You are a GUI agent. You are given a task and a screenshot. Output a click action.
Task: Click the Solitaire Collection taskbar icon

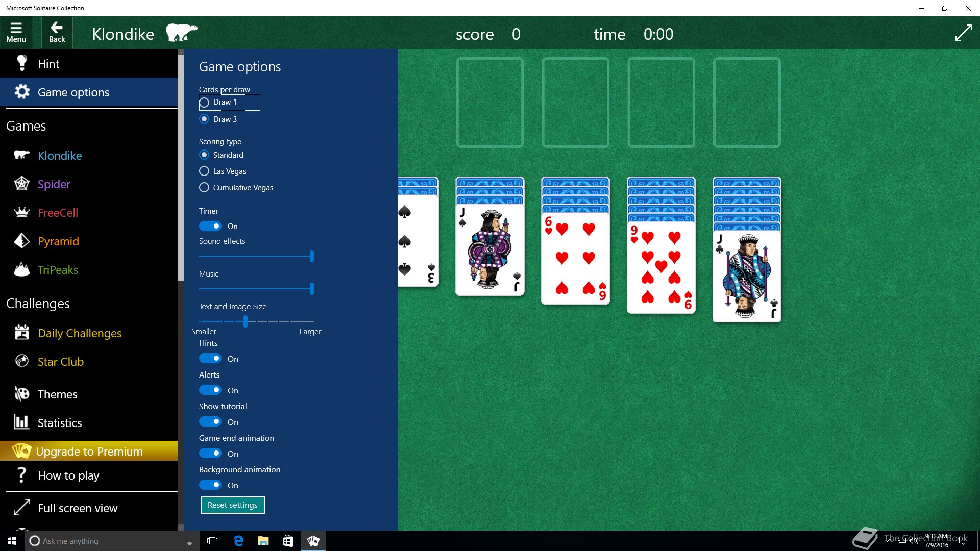point(313,541)
